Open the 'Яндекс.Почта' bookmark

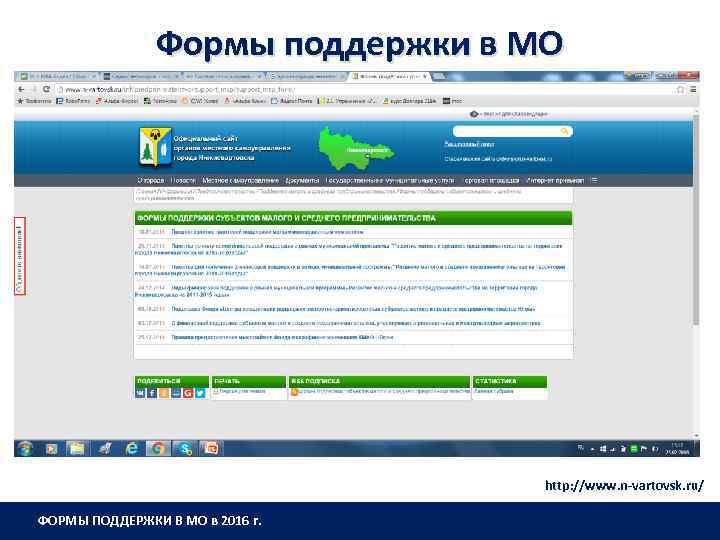(x=292, y=101)
